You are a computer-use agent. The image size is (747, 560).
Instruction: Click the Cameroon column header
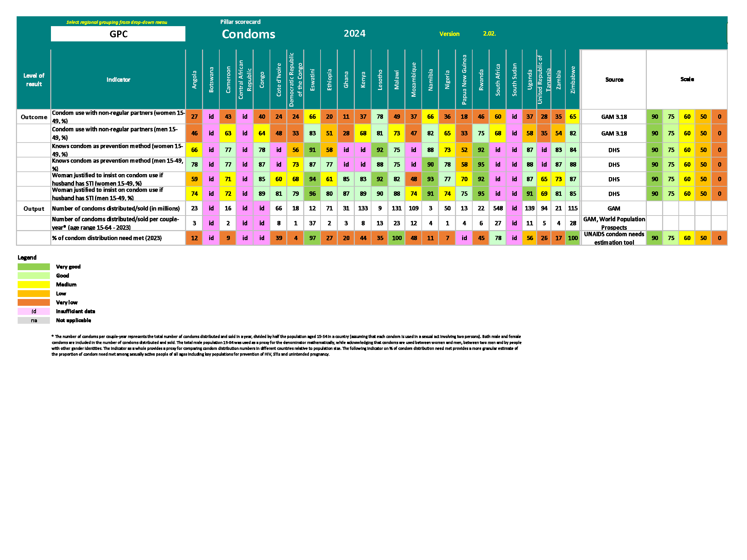[228, 79]
